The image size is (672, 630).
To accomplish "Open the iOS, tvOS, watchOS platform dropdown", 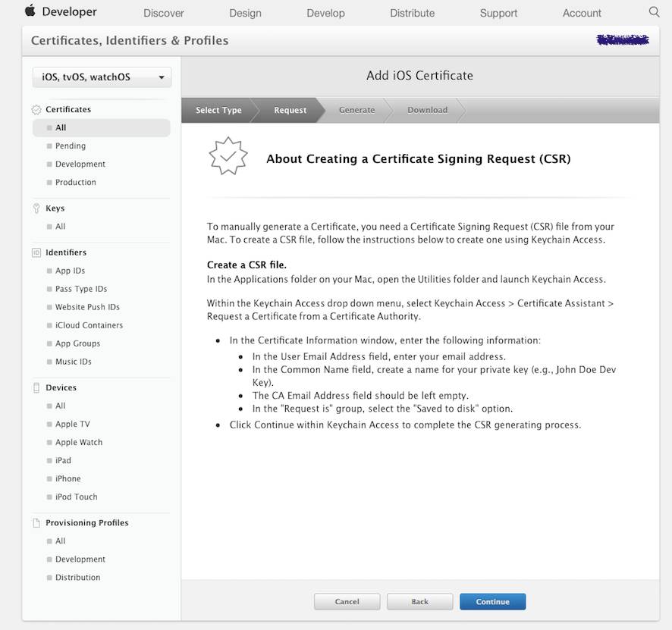I will pyautogui.click(x=102, y=77).
